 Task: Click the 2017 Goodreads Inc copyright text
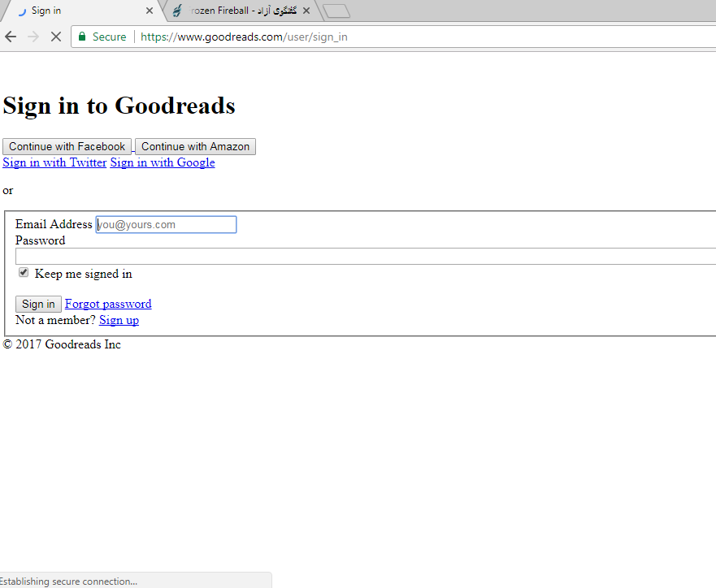tap(62, 344)
